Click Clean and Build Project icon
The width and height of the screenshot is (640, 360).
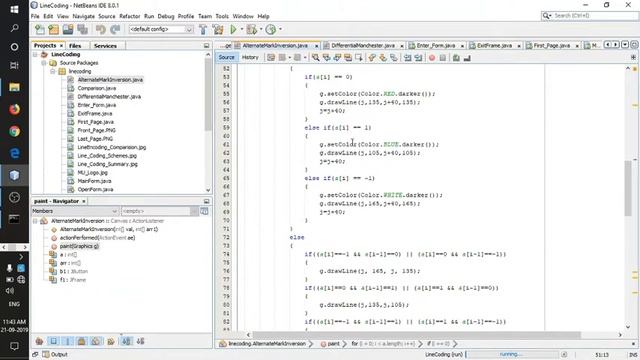(218, 29)
